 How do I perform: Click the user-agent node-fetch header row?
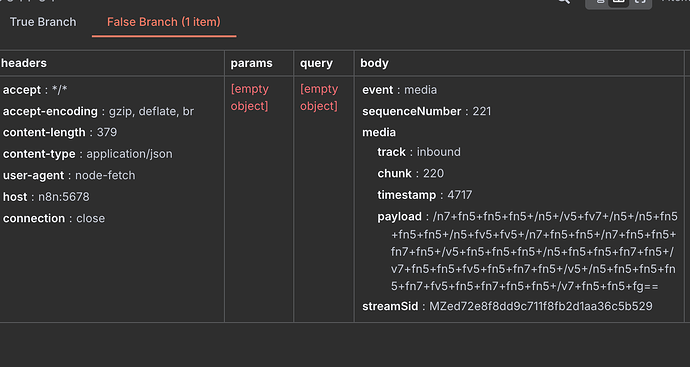pos(69,175)
